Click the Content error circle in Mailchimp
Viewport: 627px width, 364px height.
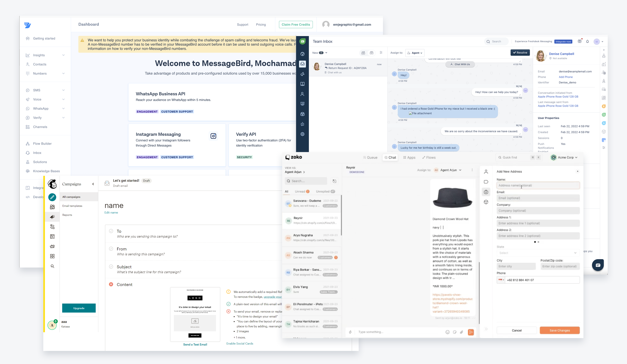111,284
